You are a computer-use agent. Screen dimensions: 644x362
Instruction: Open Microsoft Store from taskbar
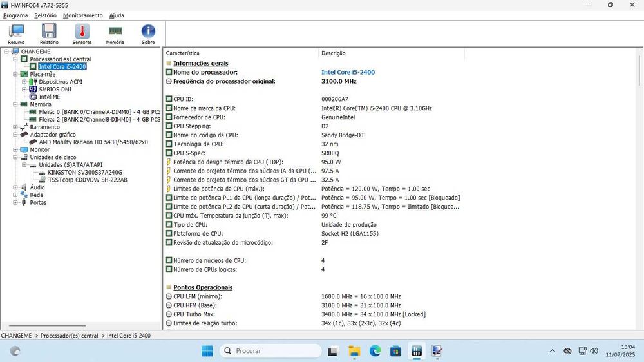coord(396,351)
